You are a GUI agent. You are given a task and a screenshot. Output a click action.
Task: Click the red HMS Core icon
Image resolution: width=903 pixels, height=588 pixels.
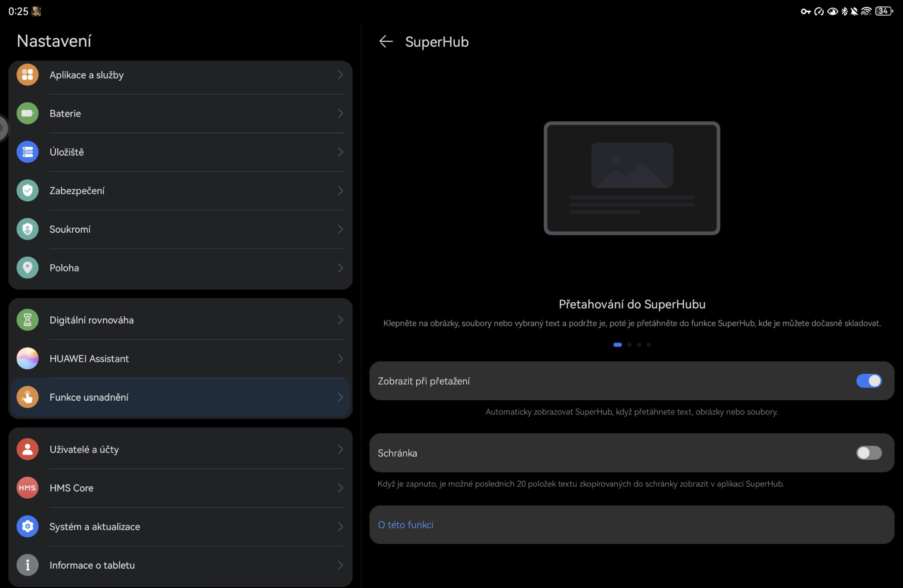(x=27, y=488)
